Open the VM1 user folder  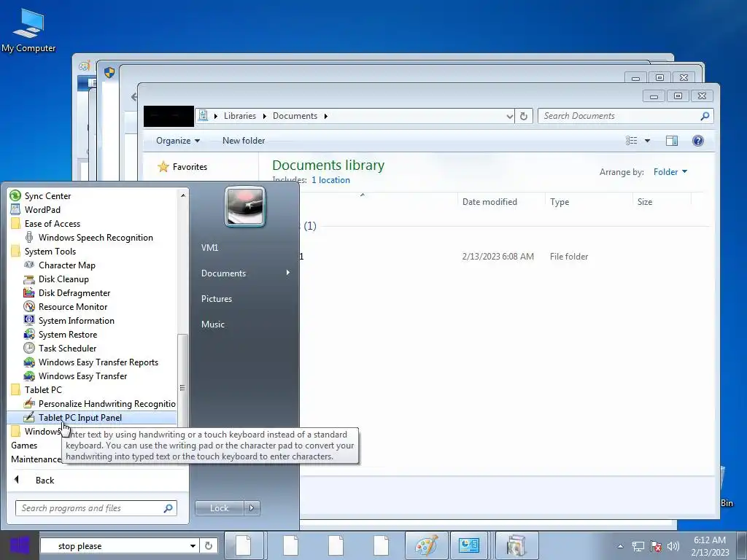(x=209, y=248)
